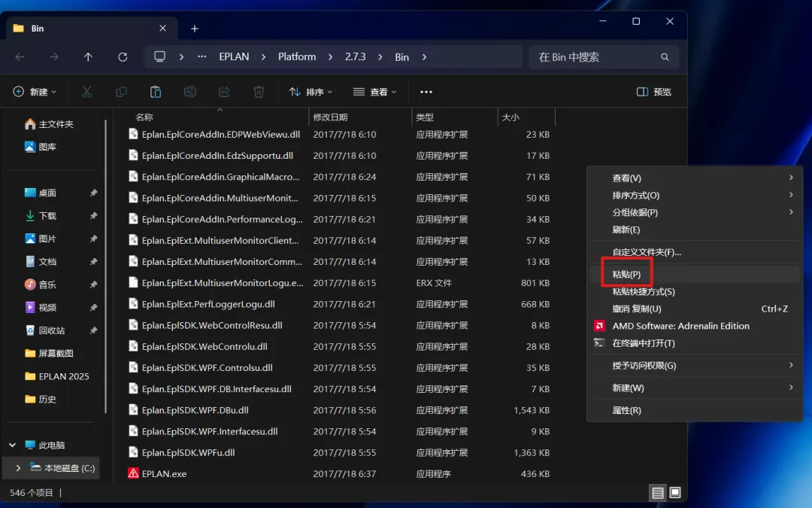Go forward with the right arrow
This screenshot has height=508, width=812.
54,56
